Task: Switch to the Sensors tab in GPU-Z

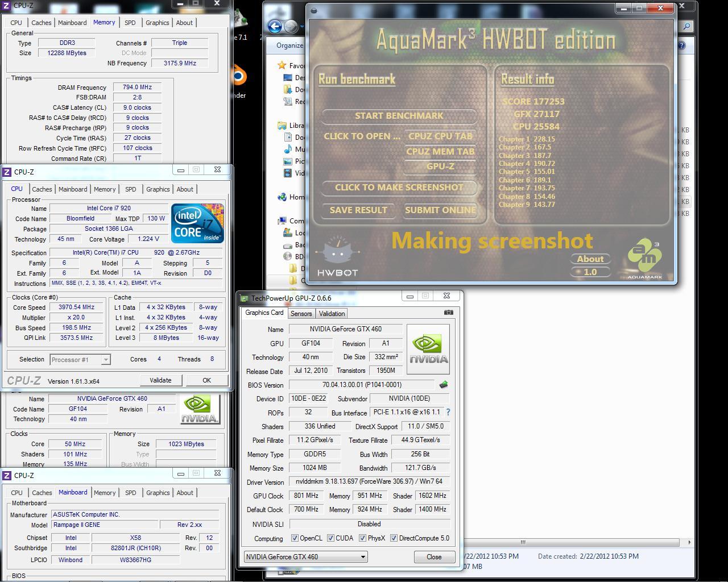Action: (301, 314)
